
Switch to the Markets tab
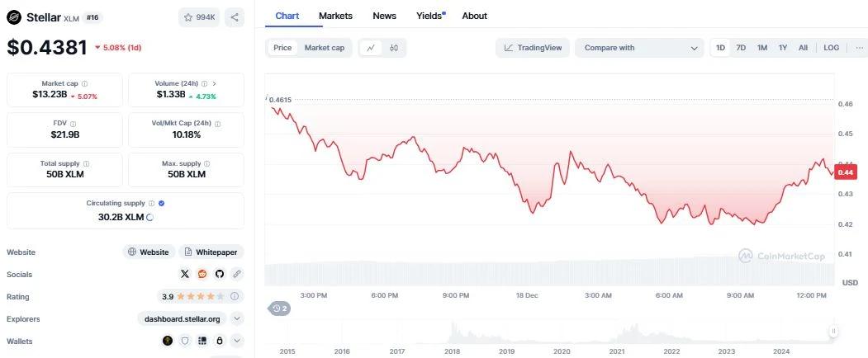point(335,16)
